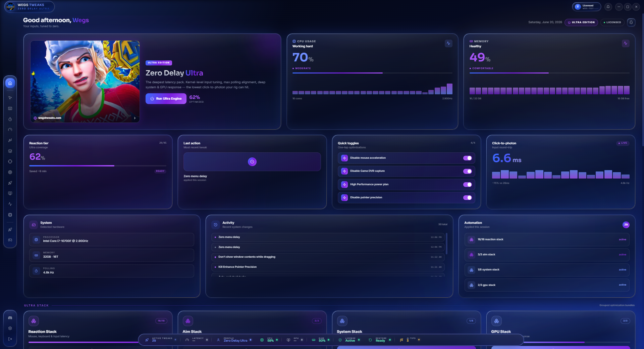Expand the 18/18 reaction stack automation row

(x=547, y=240)
